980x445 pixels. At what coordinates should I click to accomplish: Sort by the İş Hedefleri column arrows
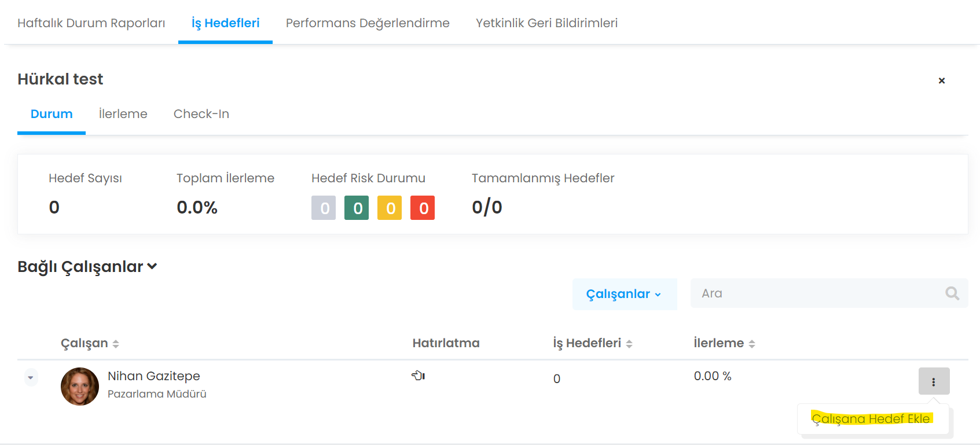pyautogui.click(x=629, y=344)
